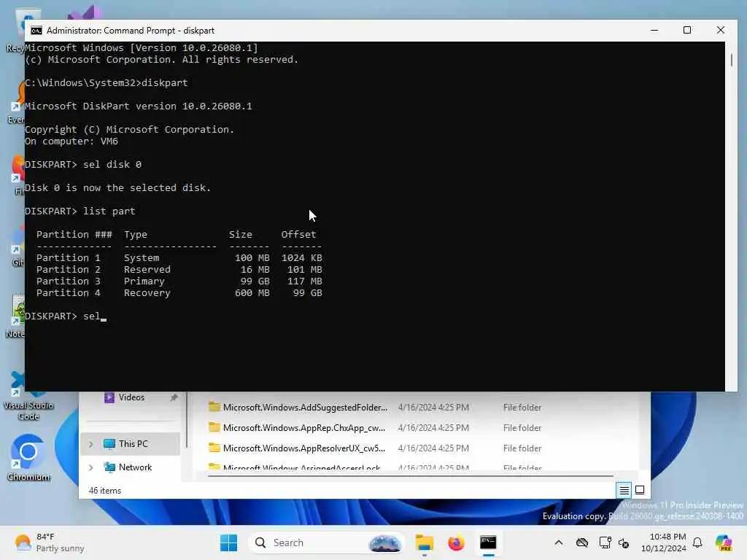Click the cloud sync tray icon
Viewport: 747px width, 560px height.
581,542
